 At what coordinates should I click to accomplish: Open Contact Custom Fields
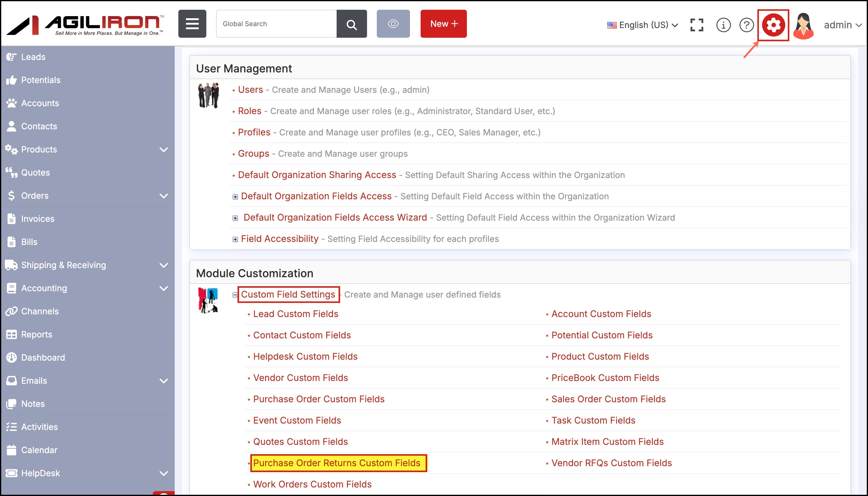[x=302, y=335]
